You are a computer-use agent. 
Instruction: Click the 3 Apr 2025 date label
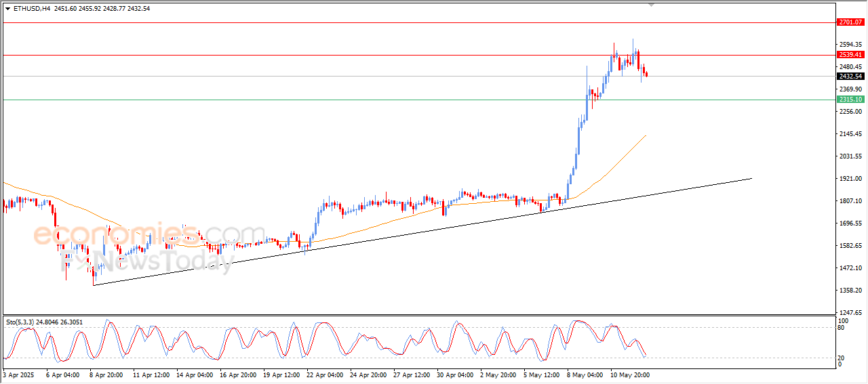tap(18, 375)
